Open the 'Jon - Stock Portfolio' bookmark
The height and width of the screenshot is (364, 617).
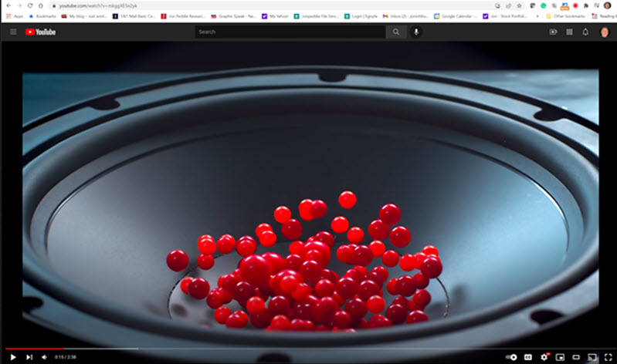click(505, 16)
